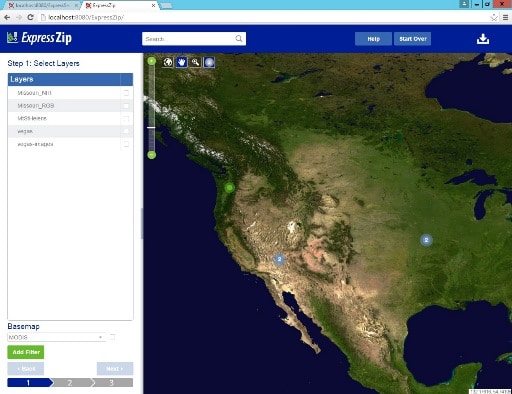
Task: Open the download/export icon in header
Action: tap(483, 39)
